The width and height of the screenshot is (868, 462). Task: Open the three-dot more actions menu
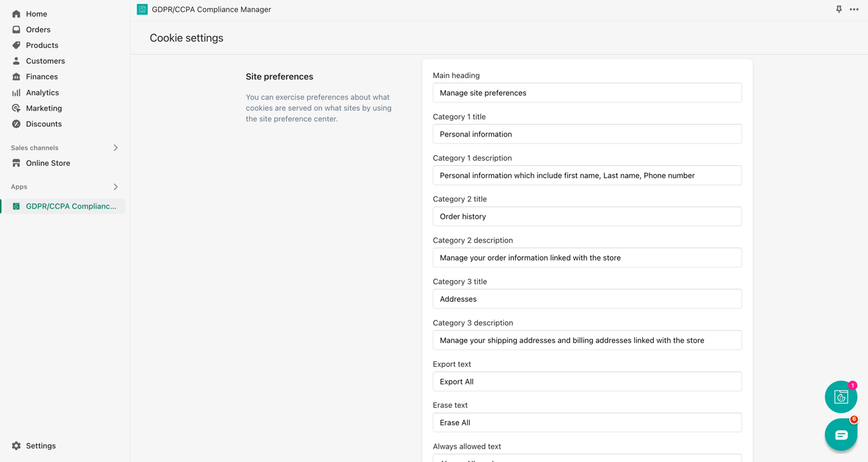(x=854, y=10)
